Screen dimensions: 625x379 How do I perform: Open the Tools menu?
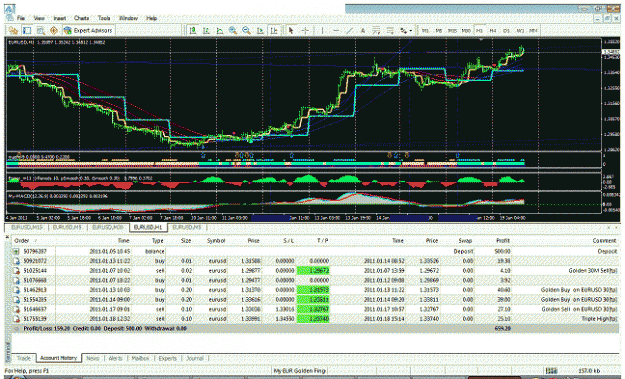pos(104,18)
